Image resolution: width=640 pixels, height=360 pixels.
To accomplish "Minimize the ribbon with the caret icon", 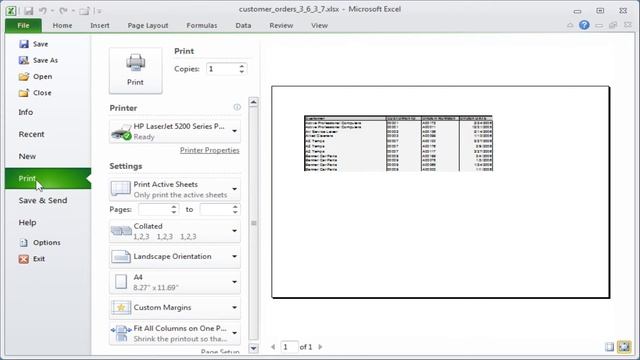I will tap(570, 25).
